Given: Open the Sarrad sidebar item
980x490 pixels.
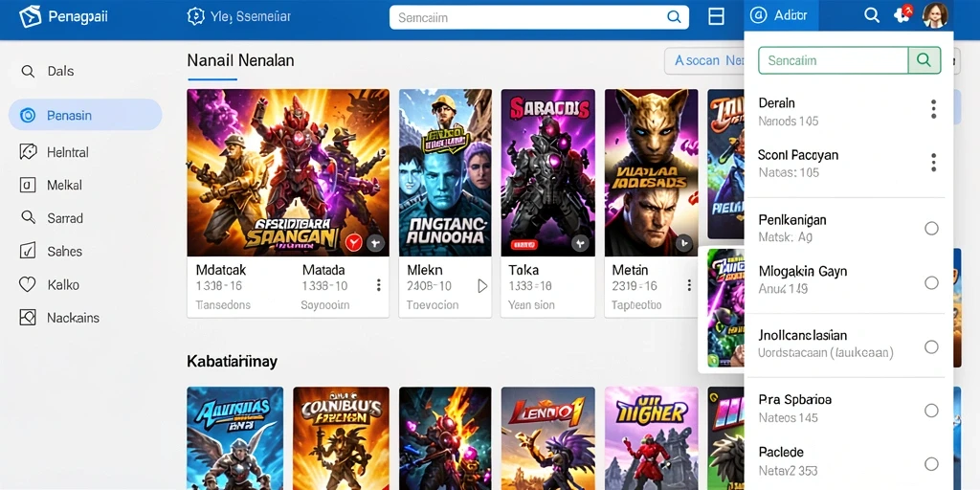Looking at the screenshot, I should (85, 218).
